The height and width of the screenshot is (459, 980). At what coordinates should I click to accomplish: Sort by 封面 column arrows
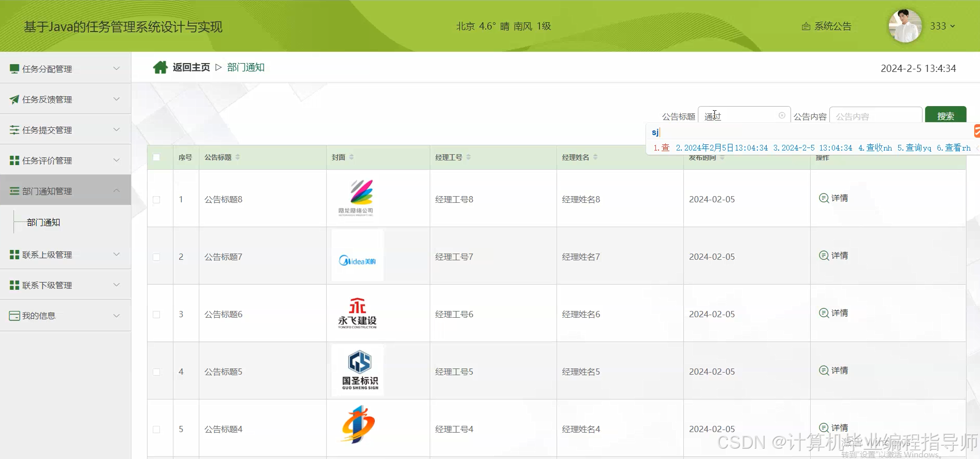(352, 157)
